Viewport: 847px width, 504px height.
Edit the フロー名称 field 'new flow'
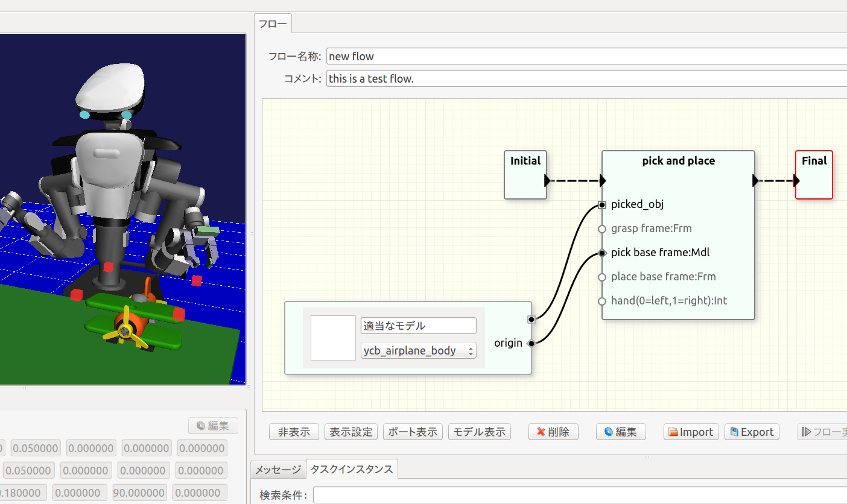point(586,56)
